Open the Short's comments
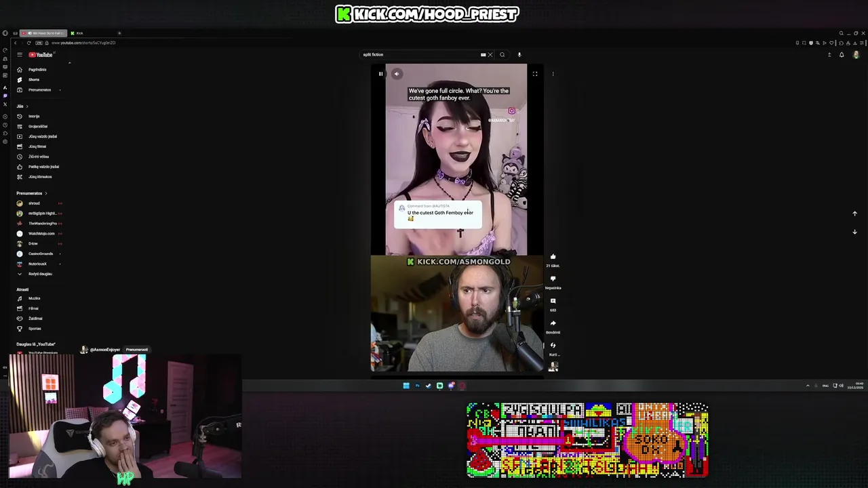 point(553,301)
